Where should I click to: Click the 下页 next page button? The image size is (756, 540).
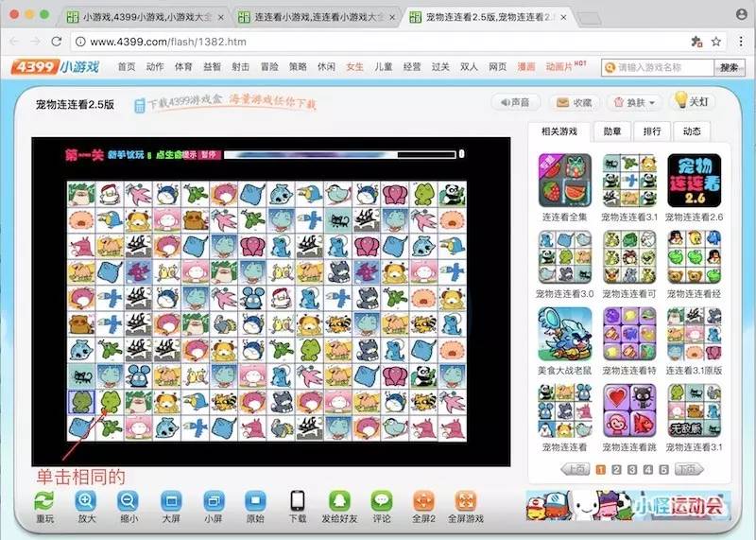(x=689, y=470)
